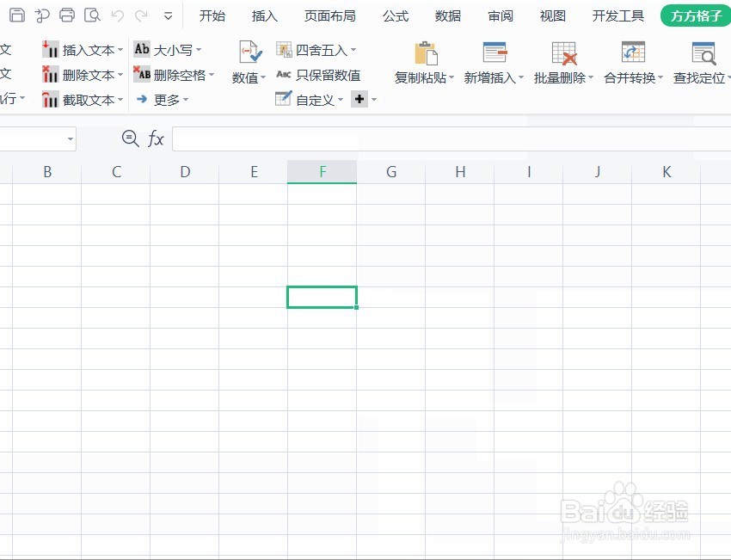The image size is (731, 560).
Task: Expand the Name Box dropdown arrow
Action: pos(71,138)
